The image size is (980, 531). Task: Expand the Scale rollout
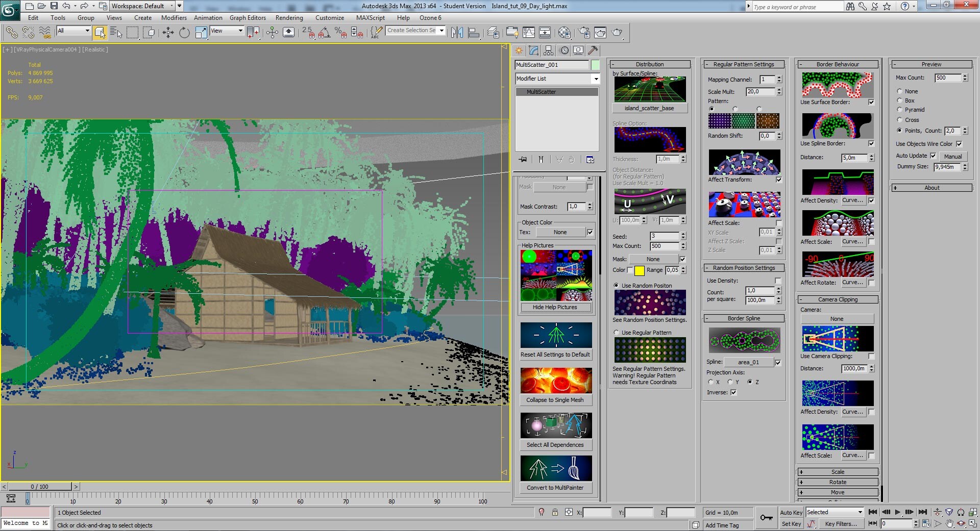click(838, 472)
